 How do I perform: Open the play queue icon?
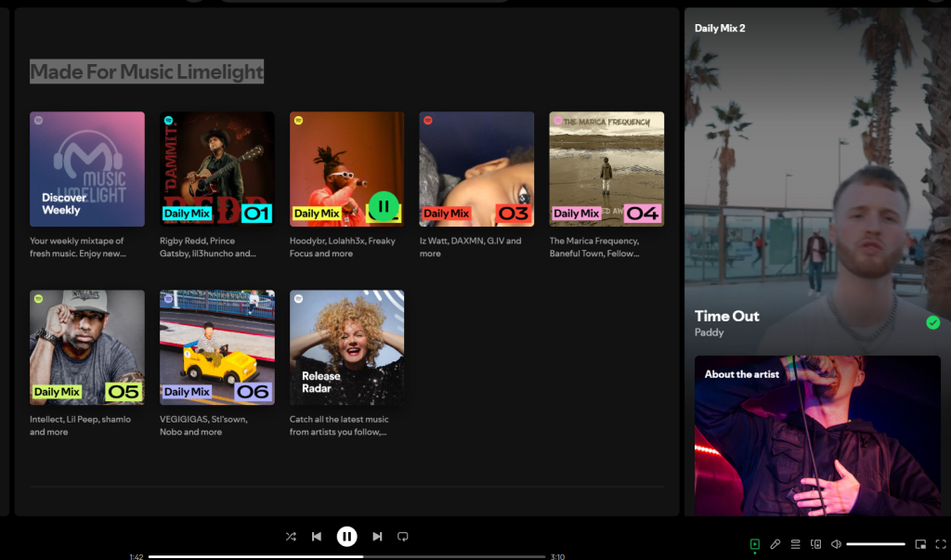click(x=796, y=544)
